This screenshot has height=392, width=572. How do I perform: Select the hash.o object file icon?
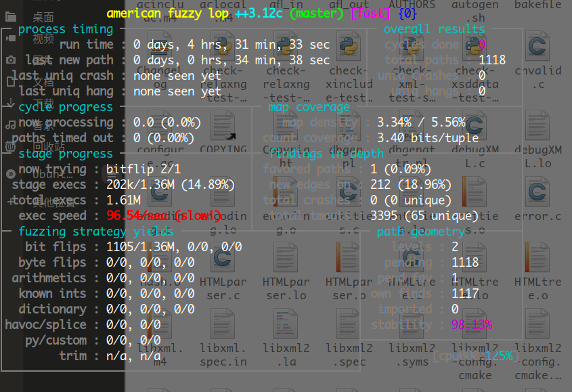point(160,257)
